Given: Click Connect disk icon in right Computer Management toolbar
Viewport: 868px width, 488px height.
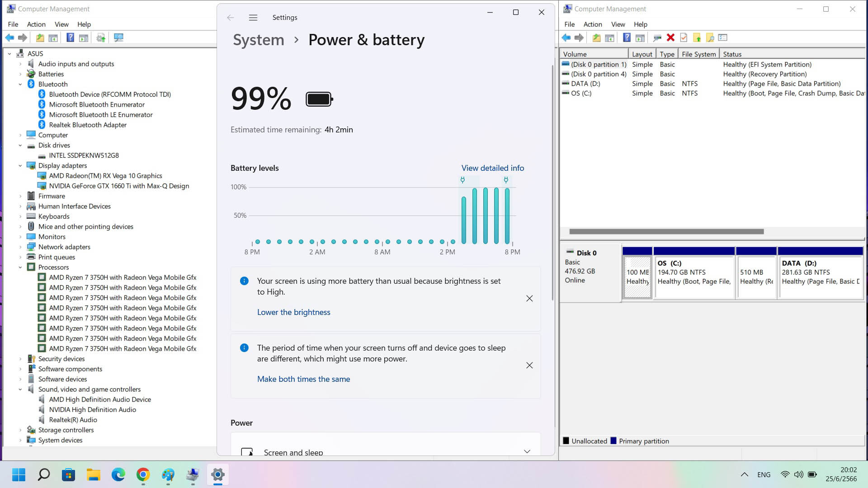Looking at the screenshot, I should pos(657,38).
